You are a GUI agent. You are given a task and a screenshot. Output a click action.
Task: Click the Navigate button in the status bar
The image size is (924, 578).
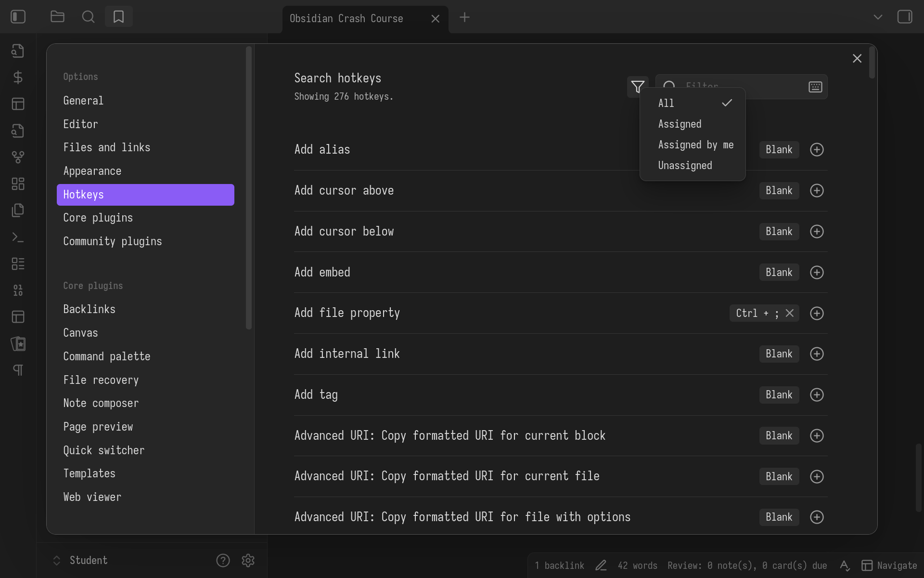(889, 565)
